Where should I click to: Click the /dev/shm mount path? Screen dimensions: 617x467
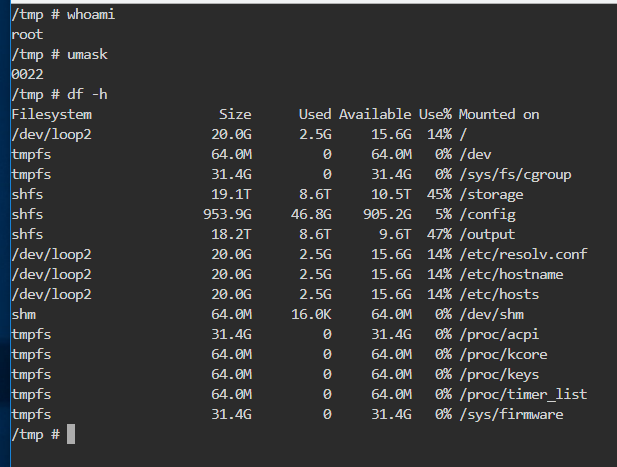pos(491,314)
